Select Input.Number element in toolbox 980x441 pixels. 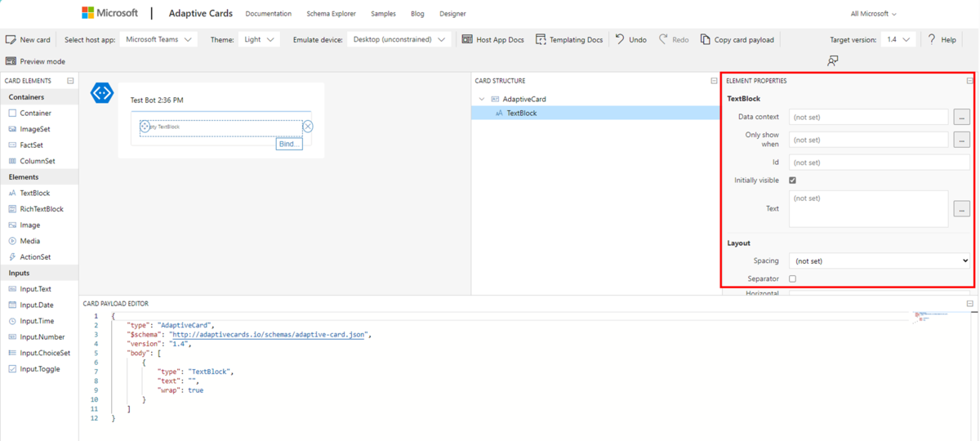pos(39,337)
